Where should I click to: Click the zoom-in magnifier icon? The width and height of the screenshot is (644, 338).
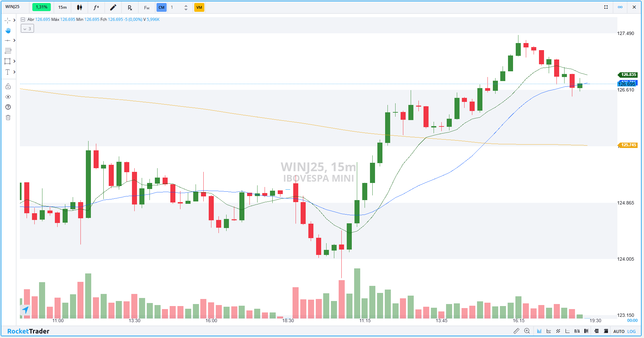(x=527, y=331)
